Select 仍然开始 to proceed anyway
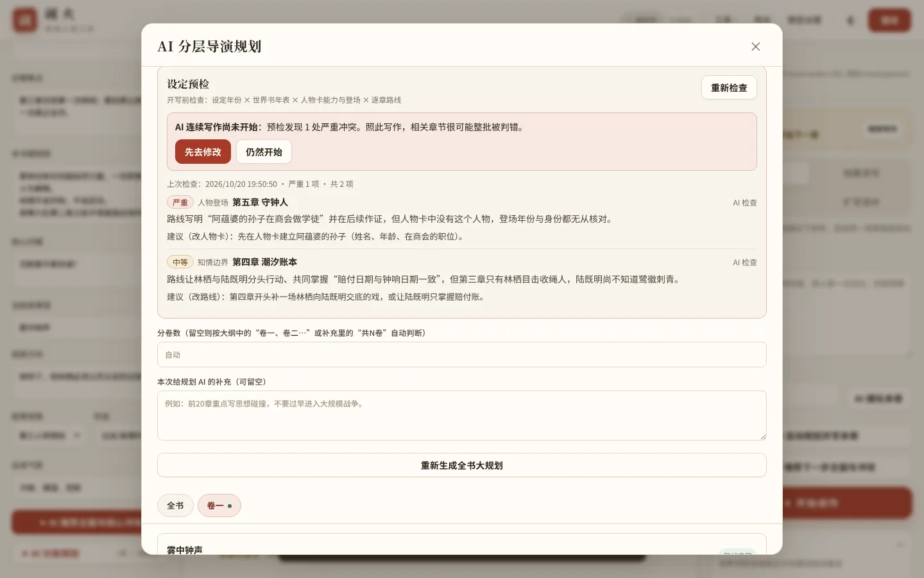Screen dimensions: 924x578 point(264,152)
